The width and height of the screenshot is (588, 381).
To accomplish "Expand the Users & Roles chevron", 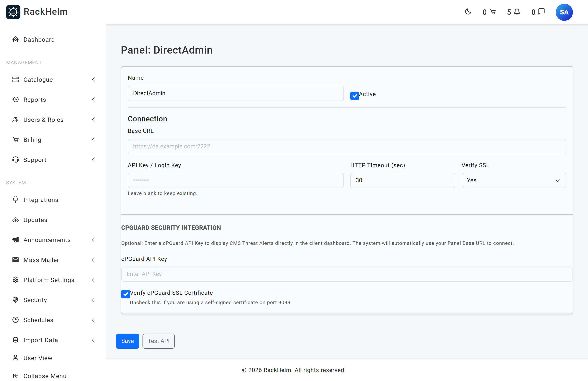I will (x=93, y=120).
